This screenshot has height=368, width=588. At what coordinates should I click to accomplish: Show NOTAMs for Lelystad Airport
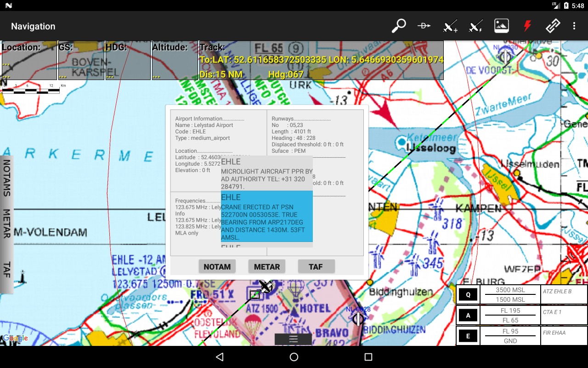click(217, 266)
